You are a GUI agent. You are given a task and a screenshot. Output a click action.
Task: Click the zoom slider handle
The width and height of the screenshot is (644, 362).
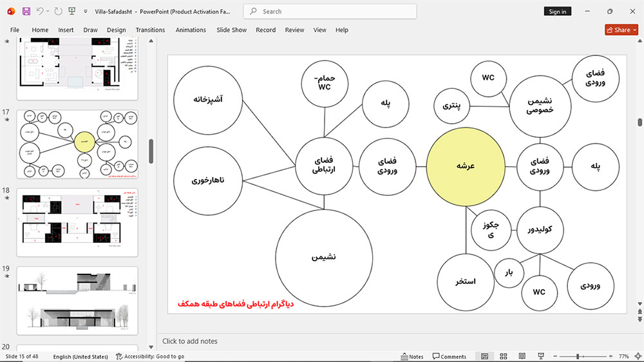pos(578,356)
